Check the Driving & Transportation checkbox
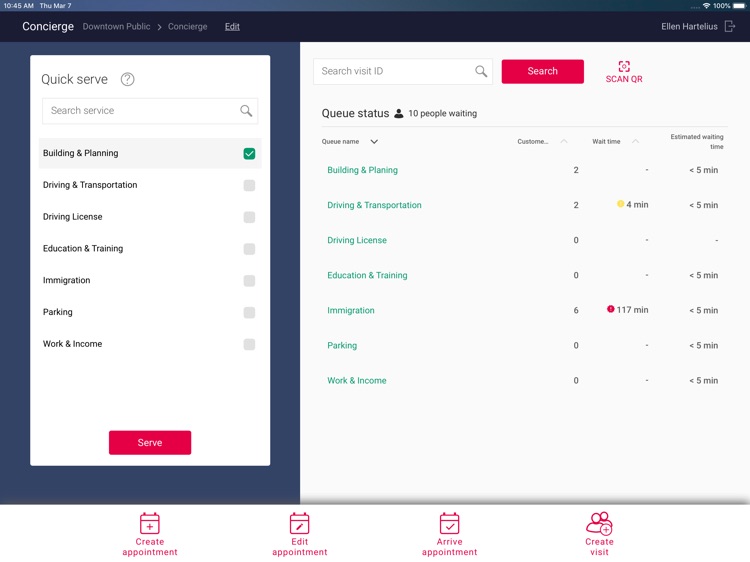Screen dimensions: 750x562 249,185
